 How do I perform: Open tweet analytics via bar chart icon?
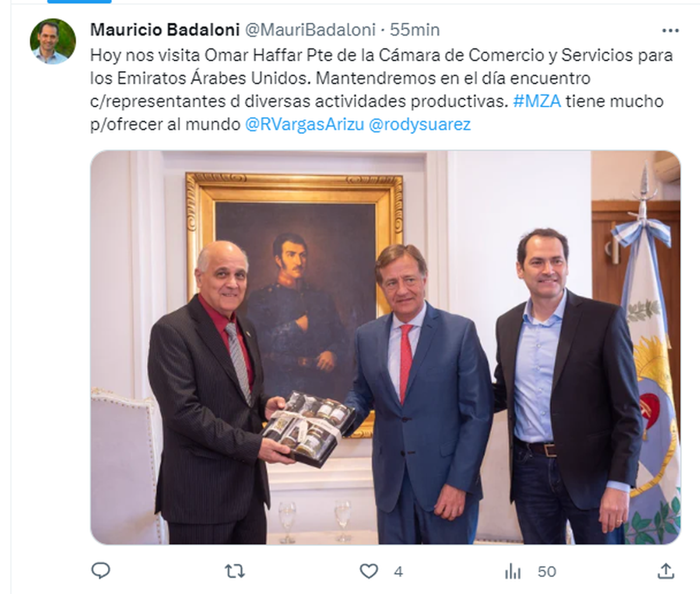pos(513,571)
